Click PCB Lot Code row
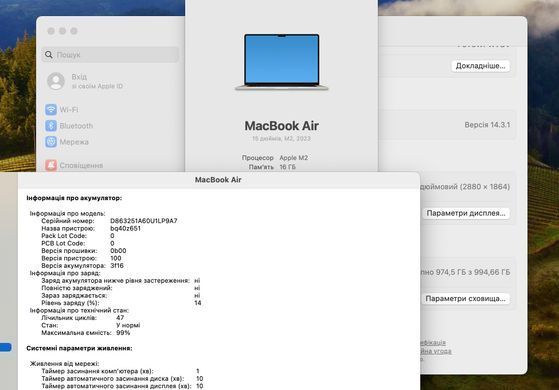The width and height of the screenshot is (559, 390). click(x=78, y=243)
